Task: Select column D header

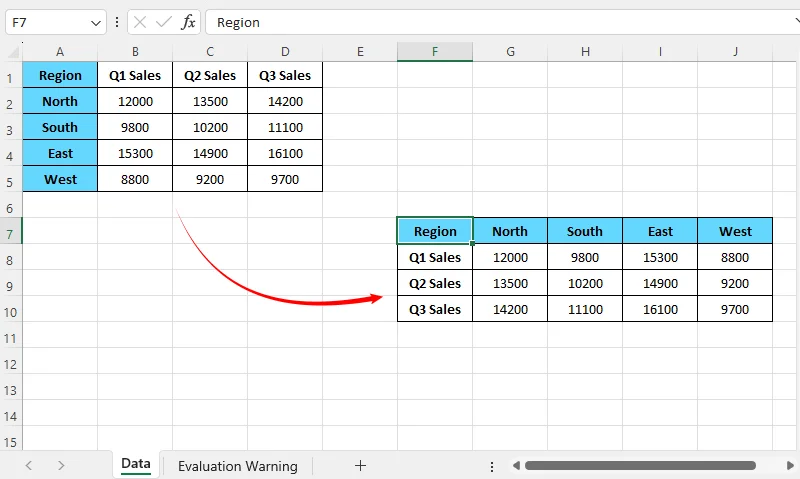Action: coord(285,52)
